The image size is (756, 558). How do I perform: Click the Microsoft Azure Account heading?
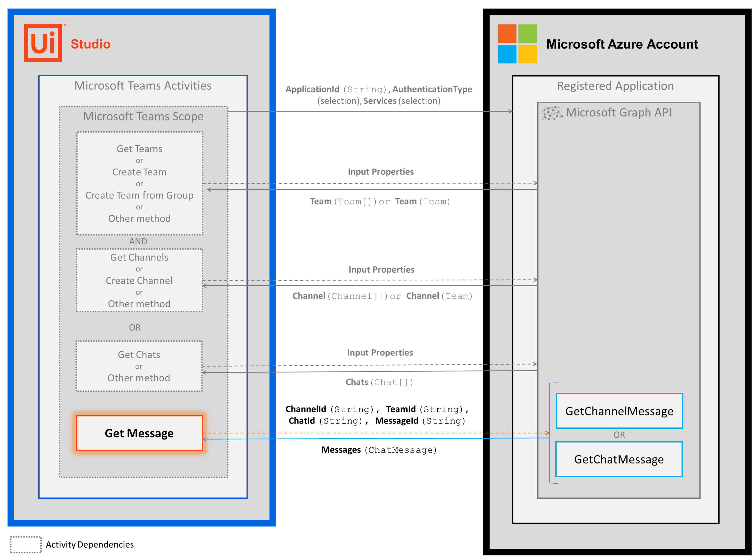pyautogui.click(x=622, y=44)
